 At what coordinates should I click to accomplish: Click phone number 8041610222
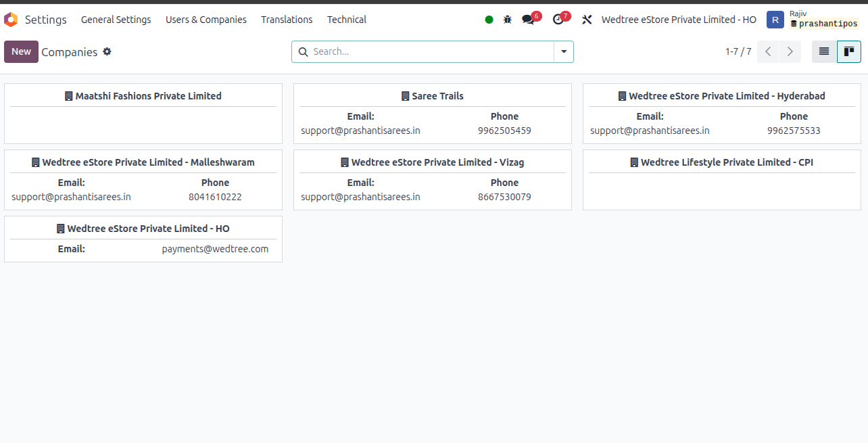point(215,197)
